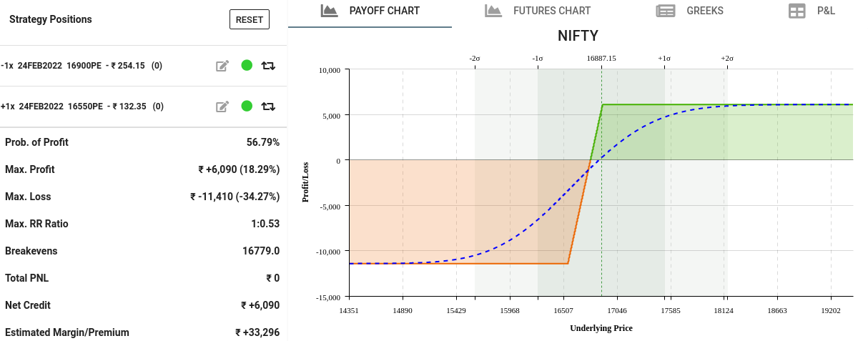Switch to the GREEKS tab
The image size is (868, 341).
pos(705,11)
